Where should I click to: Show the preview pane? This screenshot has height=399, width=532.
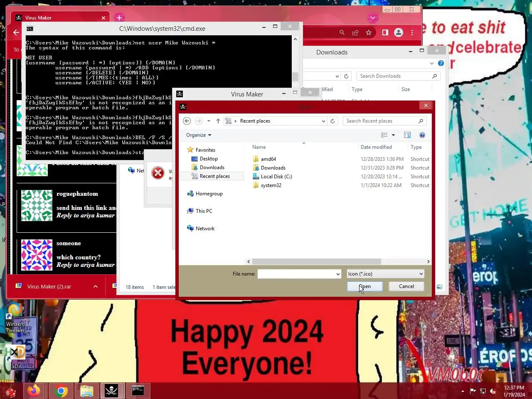tap(407, 135)
